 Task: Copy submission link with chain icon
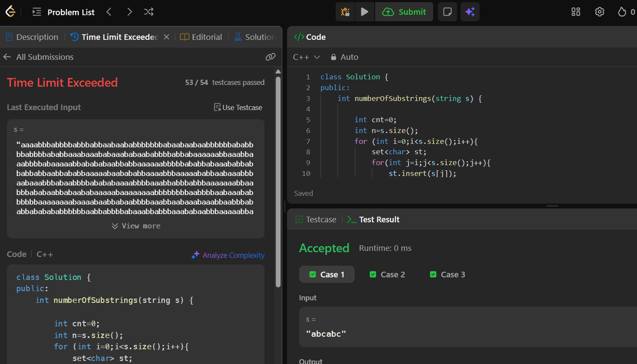tap(270, 57)
